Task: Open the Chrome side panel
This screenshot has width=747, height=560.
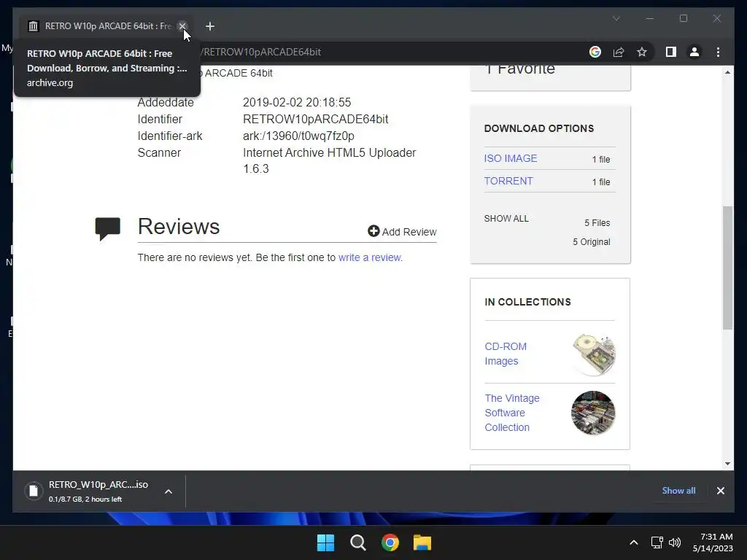Action: pyautogui.click(x=671, y=52)
